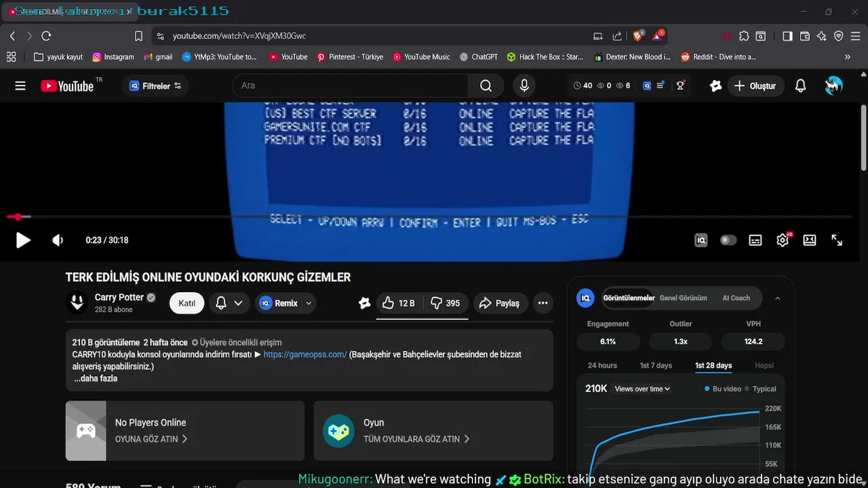Screen dimensions: 868x488
Task: Click the vidIQ trophy icon in header
Action: point(681,86)
